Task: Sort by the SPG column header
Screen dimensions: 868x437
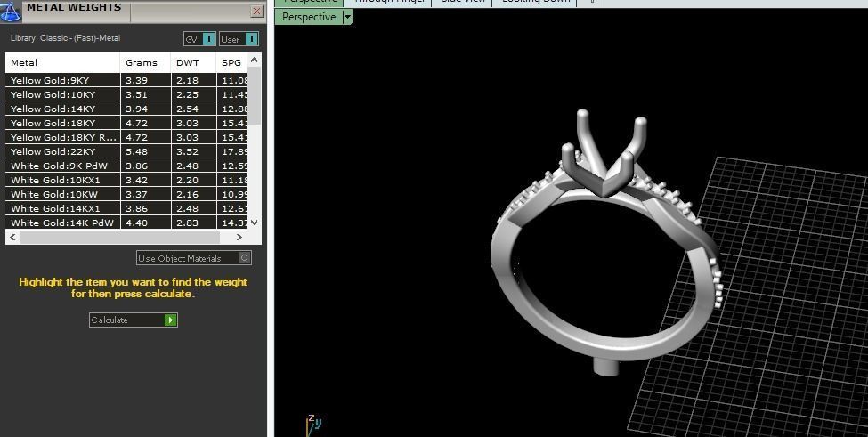Action: 232,62
